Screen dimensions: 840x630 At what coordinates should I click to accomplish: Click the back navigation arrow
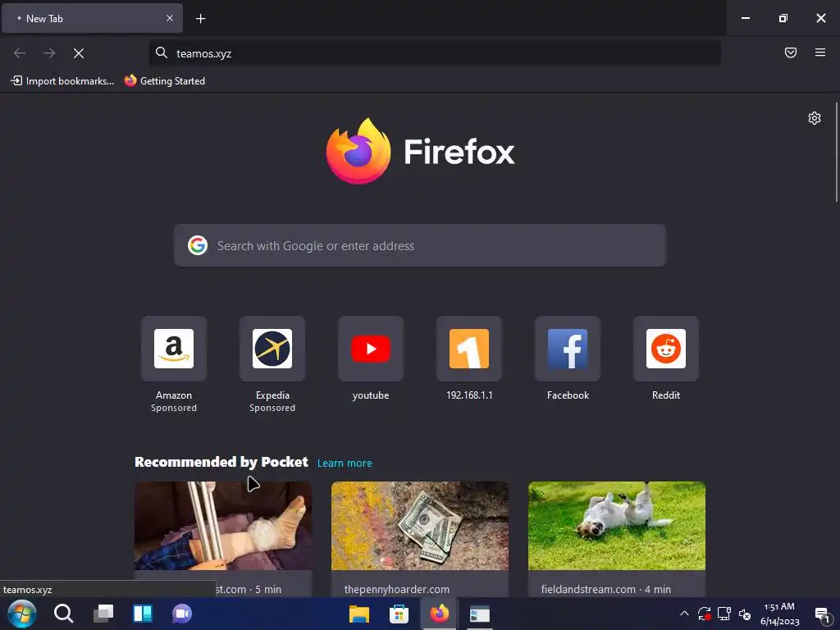(x=20, y=53)
